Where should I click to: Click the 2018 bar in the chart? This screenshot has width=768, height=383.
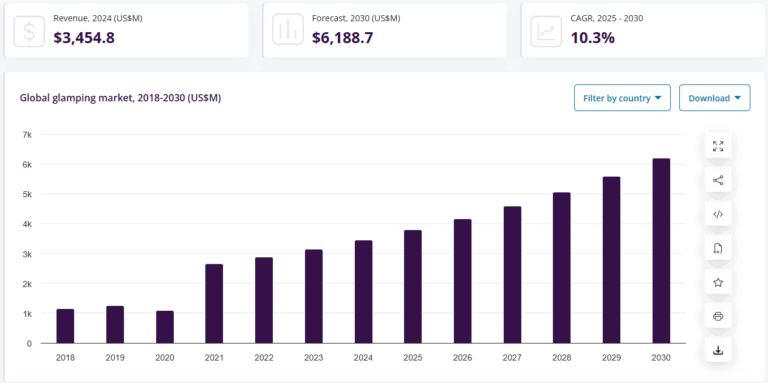(65, 326)
